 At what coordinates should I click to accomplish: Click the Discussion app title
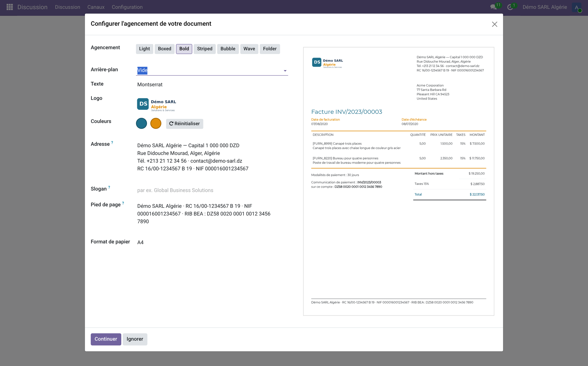(x=32, y=7)
